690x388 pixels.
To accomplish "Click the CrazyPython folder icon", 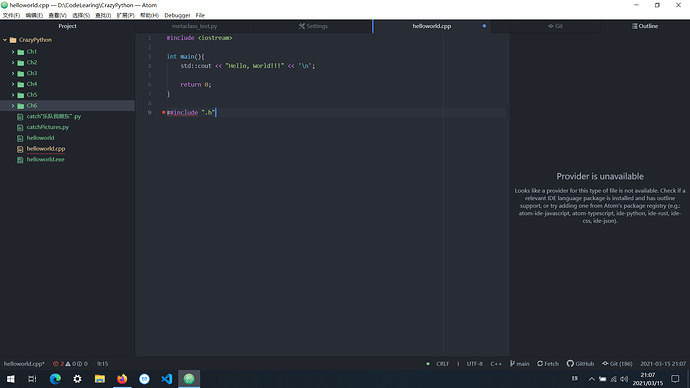I will (x=13, y=40).
